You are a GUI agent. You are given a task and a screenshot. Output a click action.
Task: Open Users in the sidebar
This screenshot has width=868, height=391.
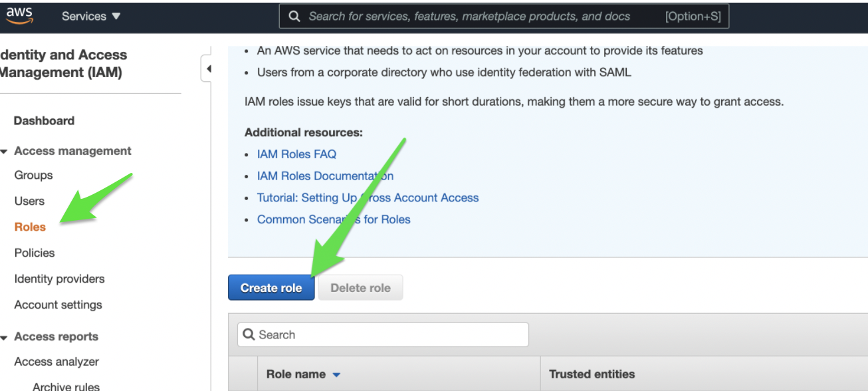click(29, 201)
